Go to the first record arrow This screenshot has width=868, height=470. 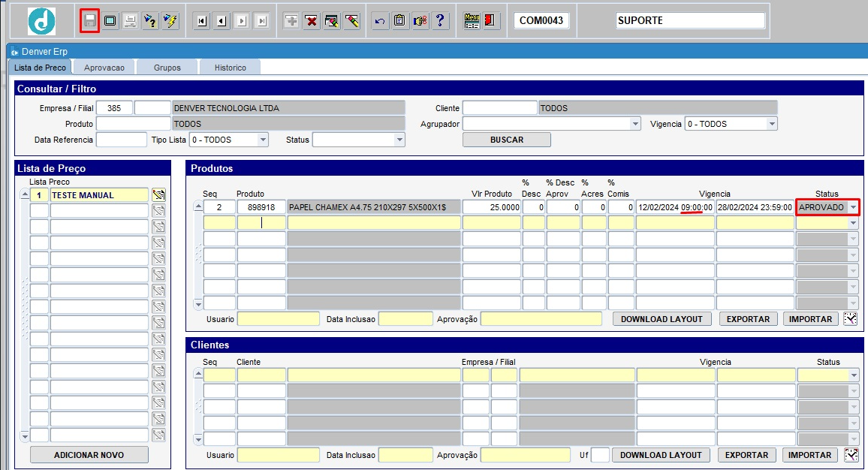pos(201,21)
